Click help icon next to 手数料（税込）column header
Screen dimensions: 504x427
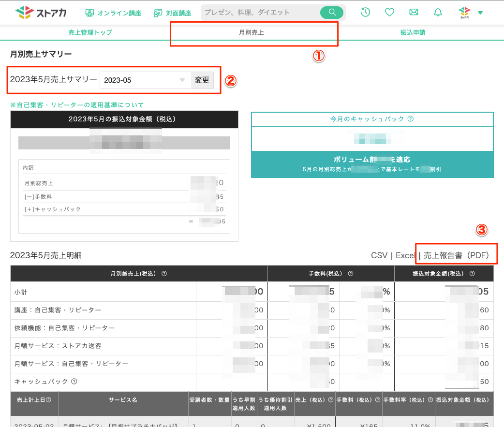coord(378,400)
